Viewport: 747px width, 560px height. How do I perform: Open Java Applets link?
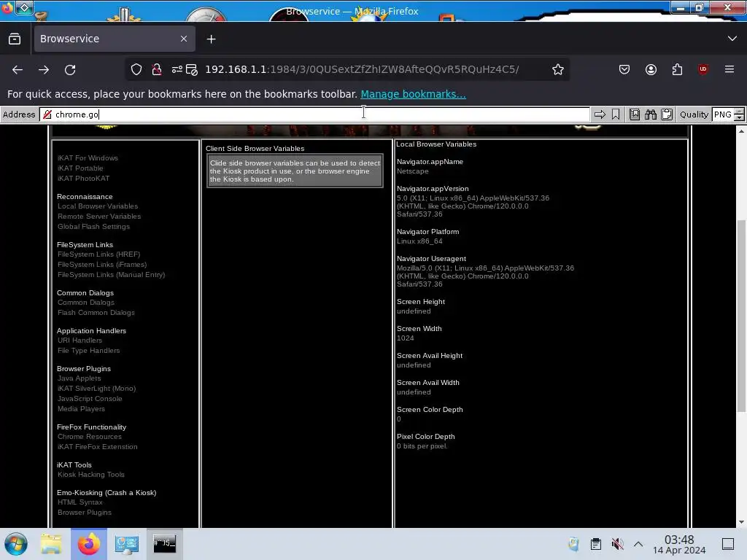pos(79,378)
